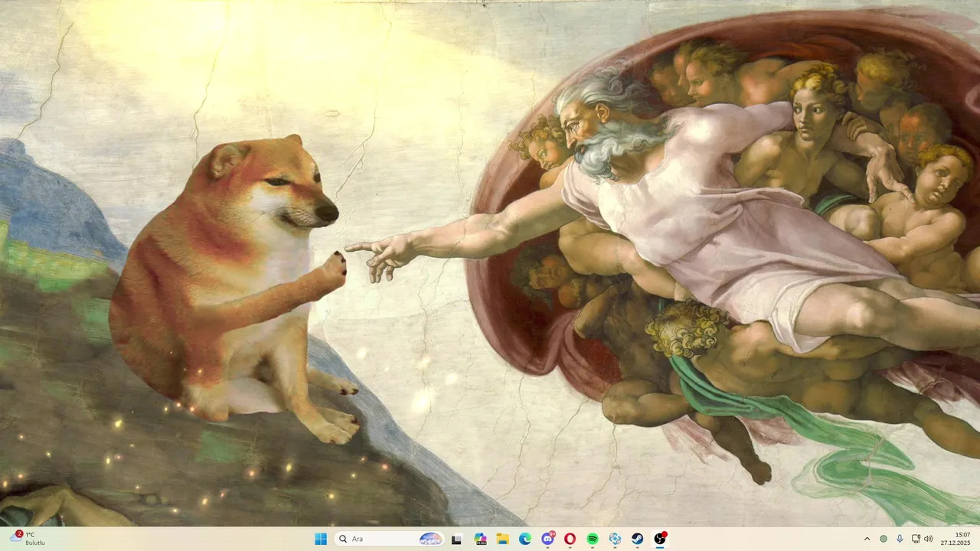Open File Explorer folder icon

click(x=503, y=539)
